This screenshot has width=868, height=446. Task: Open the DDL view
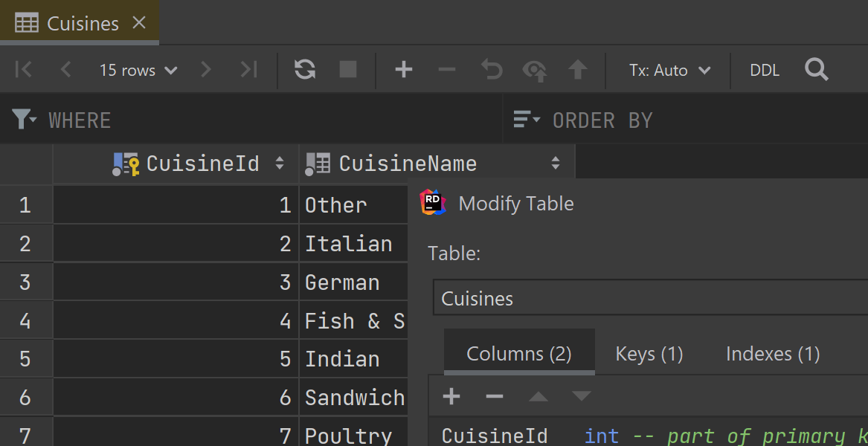765,69
